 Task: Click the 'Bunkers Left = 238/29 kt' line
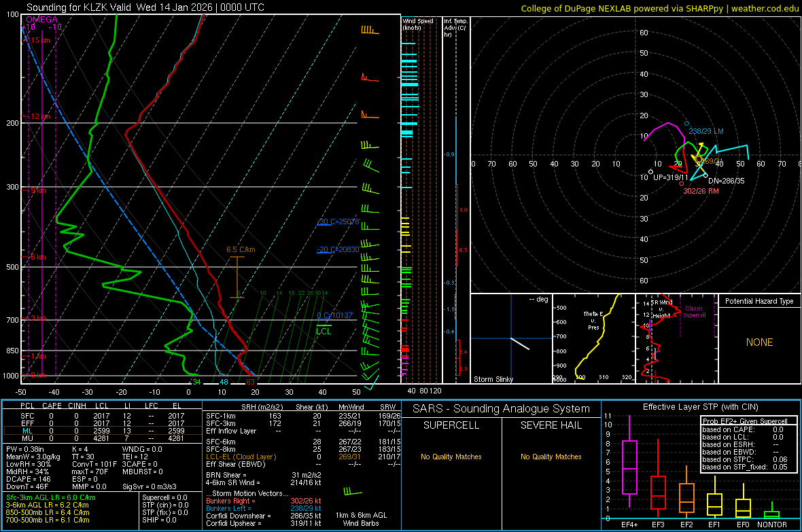pyautogui.click(x=264, y=508)
